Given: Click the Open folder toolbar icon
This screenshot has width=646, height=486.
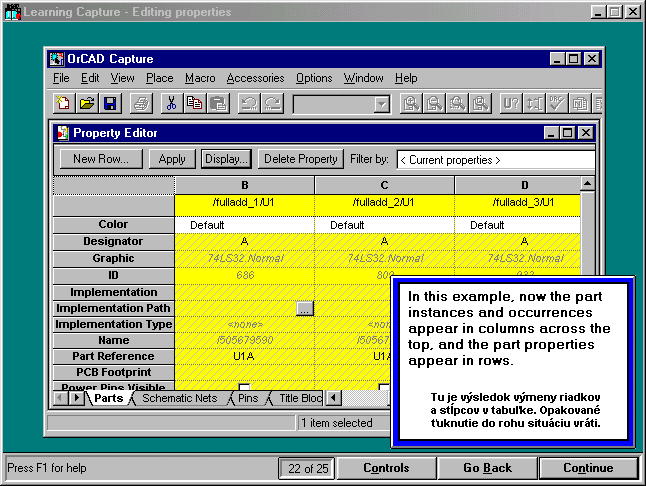Looking at the screenshot, I should pyautogui.click(x=87, y=103).
